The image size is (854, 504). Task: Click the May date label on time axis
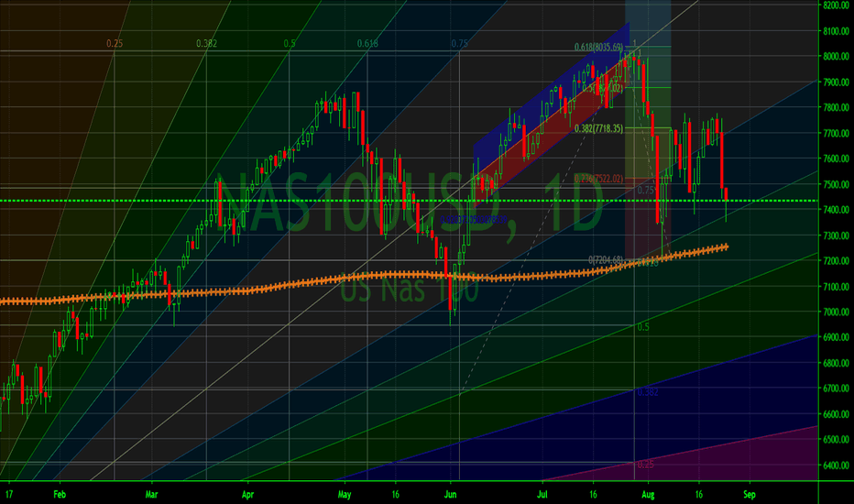(345, 495)
